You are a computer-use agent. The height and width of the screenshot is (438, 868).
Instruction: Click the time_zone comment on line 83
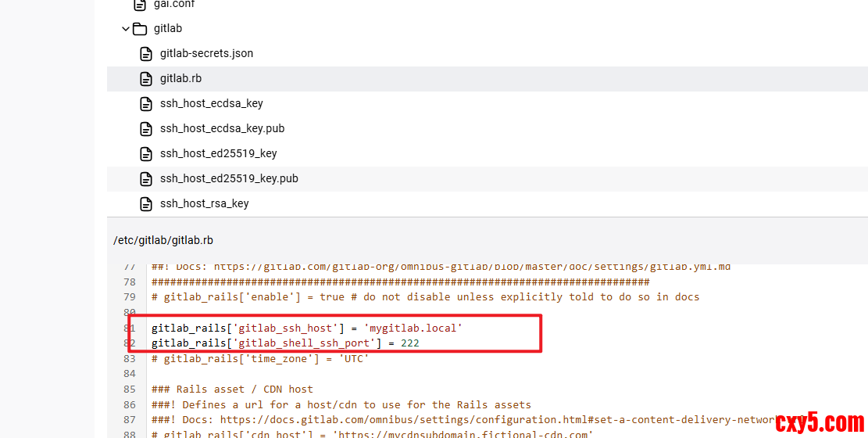pyautogui.click(x=260, y=358)
